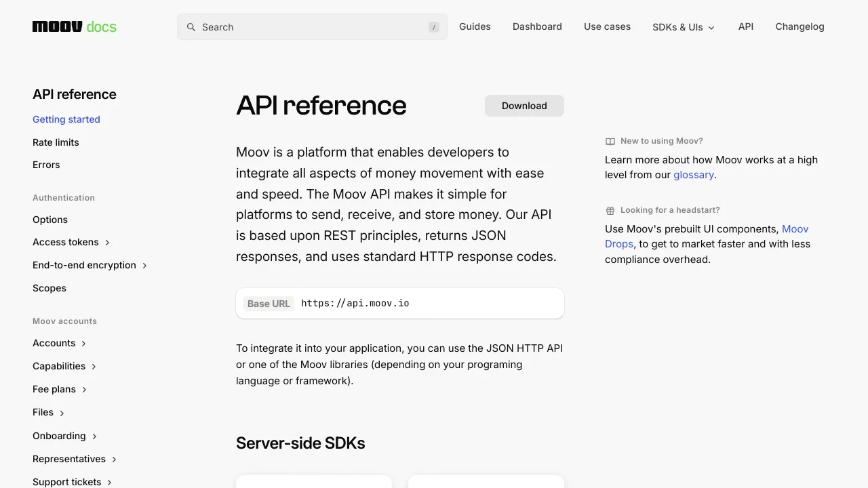The image size is (868, 488).
Task: Click the Looking for a headstart? label
Action: 670,210
